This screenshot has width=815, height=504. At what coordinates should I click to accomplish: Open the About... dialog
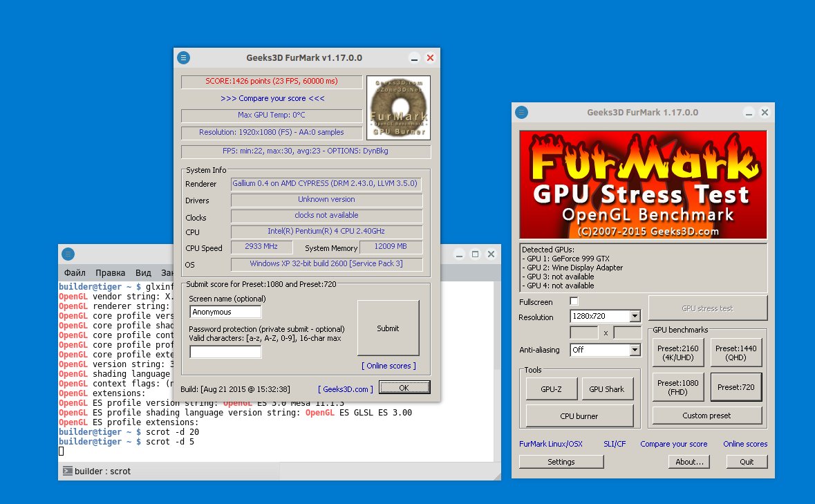tap(689, 461)
